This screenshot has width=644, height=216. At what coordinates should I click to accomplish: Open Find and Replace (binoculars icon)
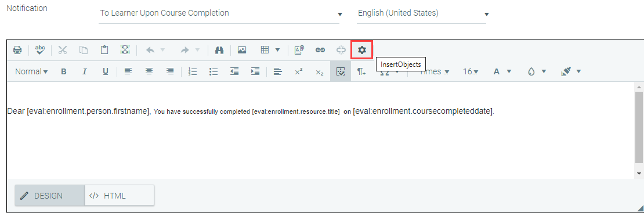(x=220, y=50)
